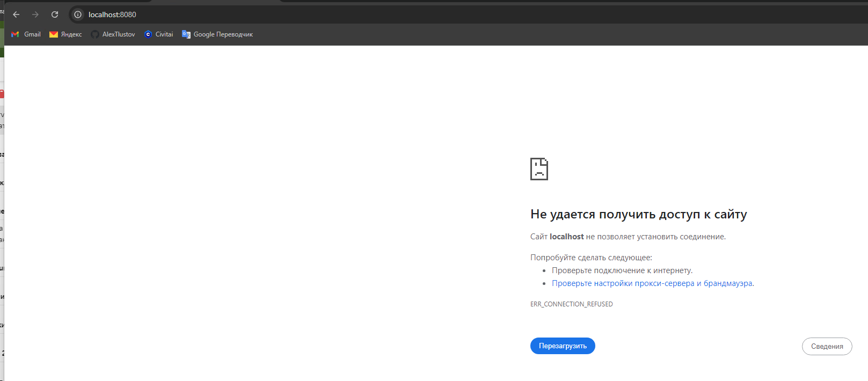Click the red icon at the left window edge
Screen dimensions: 868x381
click(2, 94)
